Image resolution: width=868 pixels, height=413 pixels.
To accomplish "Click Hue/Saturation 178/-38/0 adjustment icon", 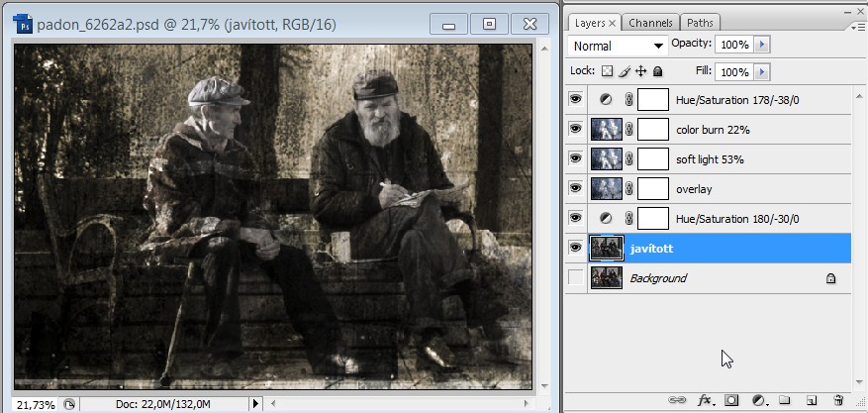I will pyautogui.click(x=606, y=100).
